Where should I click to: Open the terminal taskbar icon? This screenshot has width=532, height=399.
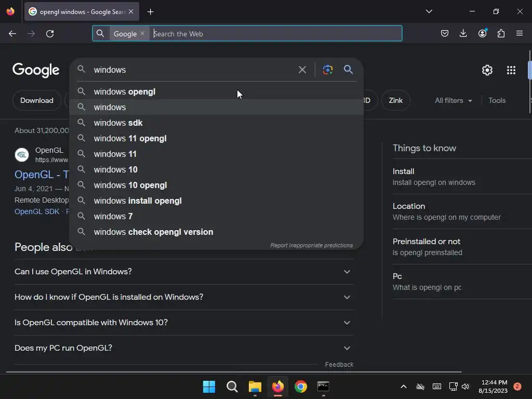tap(323, 387)
